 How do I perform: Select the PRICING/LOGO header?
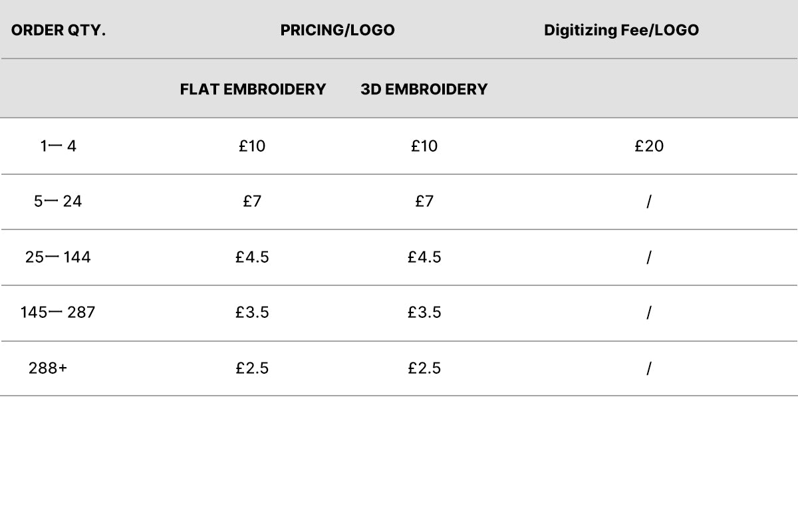click(x=337, y=31)
